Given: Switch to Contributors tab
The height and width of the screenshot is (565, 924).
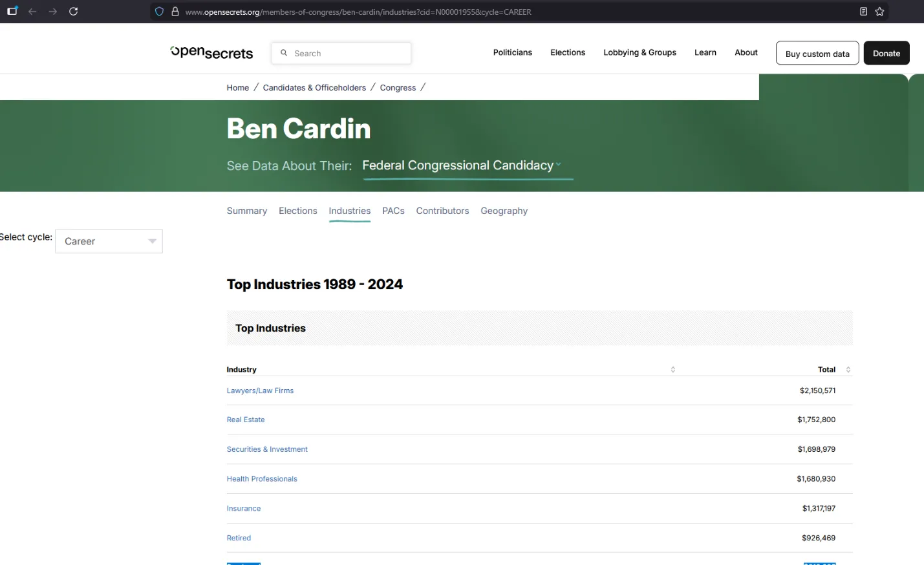Looking at the screenshot, I should coord(442,211).
